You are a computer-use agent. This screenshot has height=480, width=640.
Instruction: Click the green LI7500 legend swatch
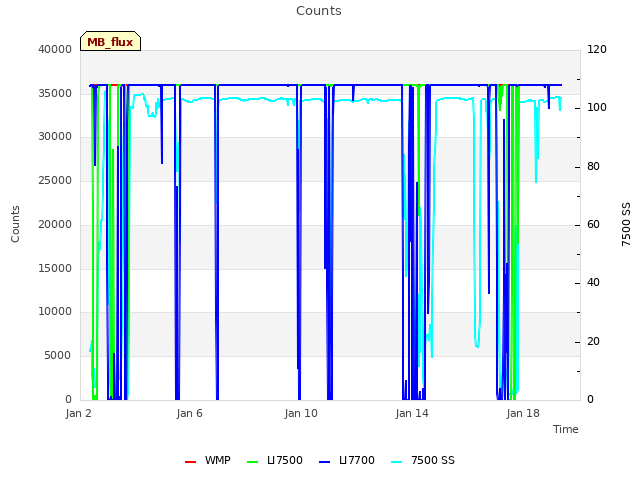pyautogui.click(x=253, y=462)
